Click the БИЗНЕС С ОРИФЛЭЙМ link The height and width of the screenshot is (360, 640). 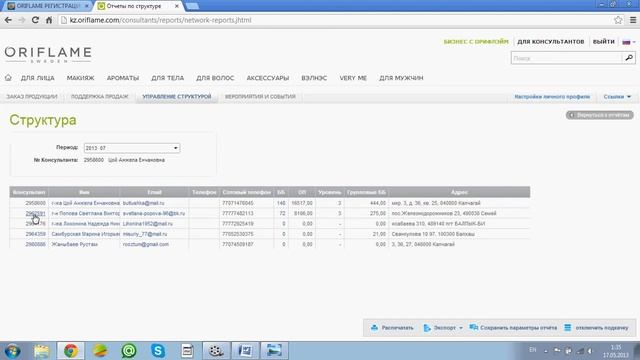click(476, 42)
